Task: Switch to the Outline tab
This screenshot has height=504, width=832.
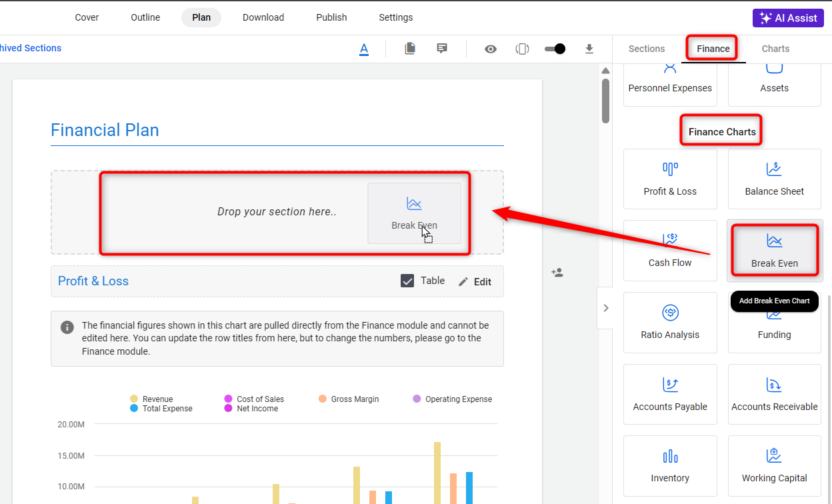Action: pyautogui.click(x=145, y=17)
